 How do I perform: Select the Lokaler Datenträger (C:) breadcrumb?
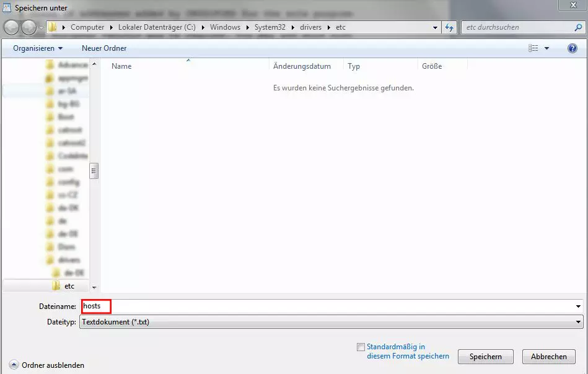coord(157,27)
